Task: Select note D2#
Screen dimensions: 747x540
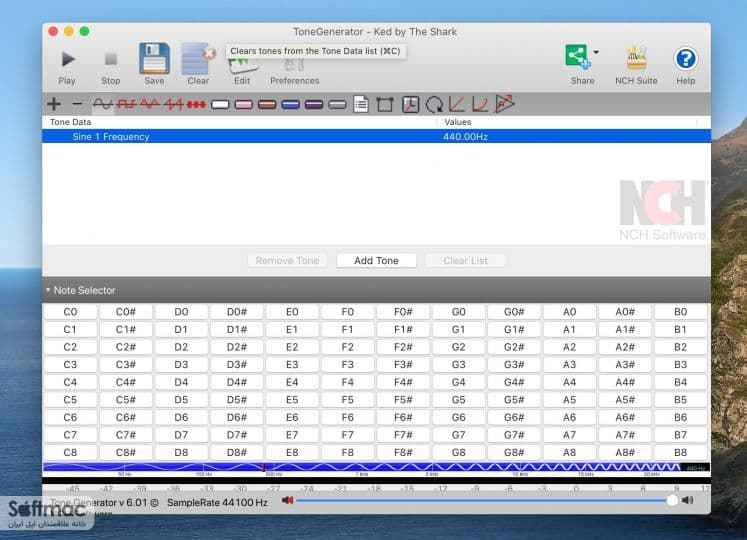Action: (x=237, y=347)
